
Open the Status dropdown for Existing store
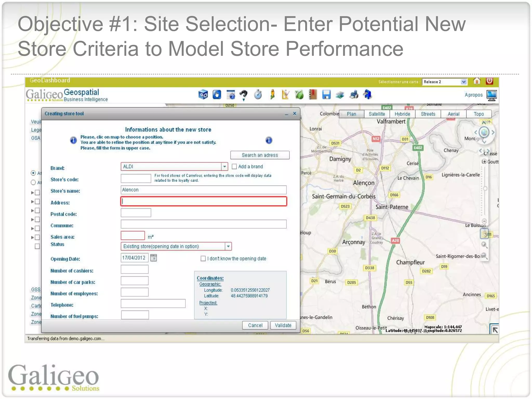(228, 246)
